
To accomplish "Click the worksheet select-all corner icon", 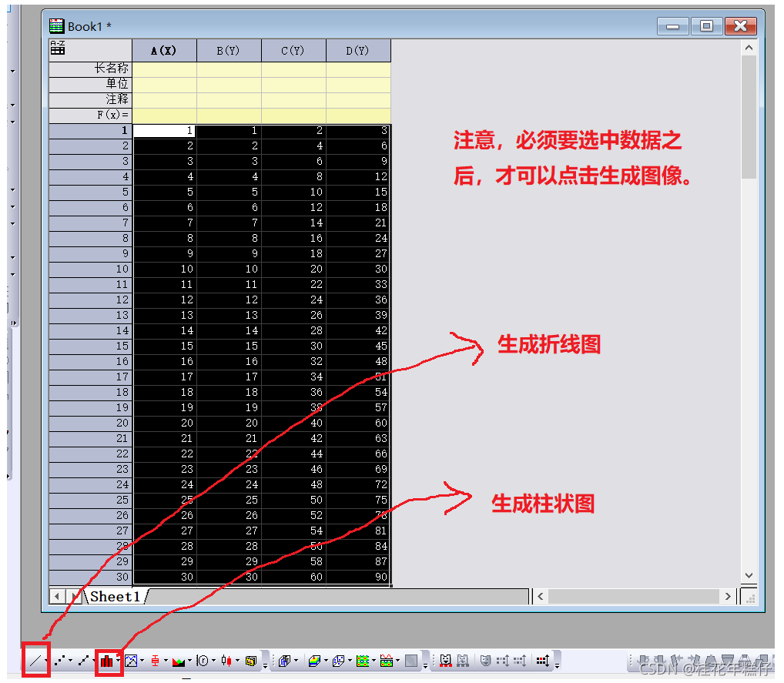I will coord(58,47).
